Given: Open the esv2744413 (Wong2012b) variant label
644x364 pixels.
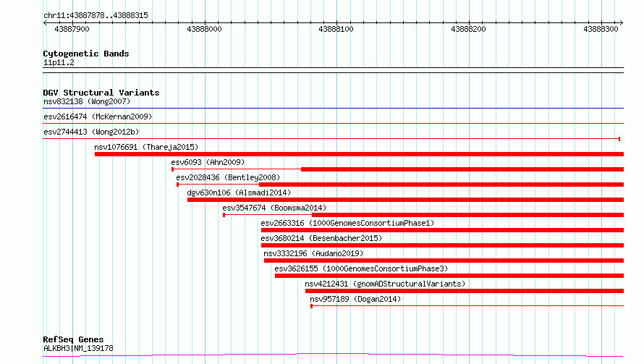Looking at the screenshot, I should coord(91,132).
